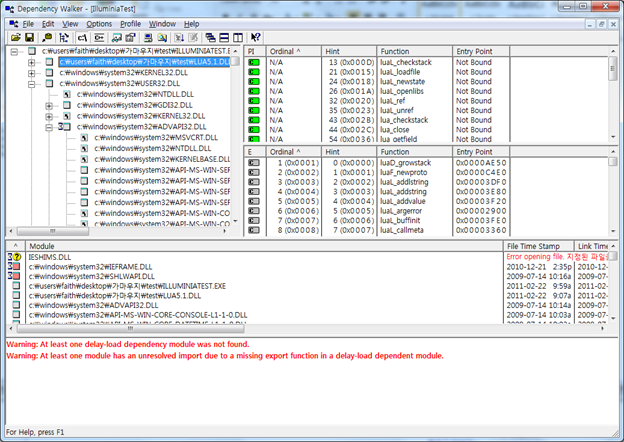624x442 pixels.
Task: Click the Start Profiling toolbar icon
Action: [179, 38]
